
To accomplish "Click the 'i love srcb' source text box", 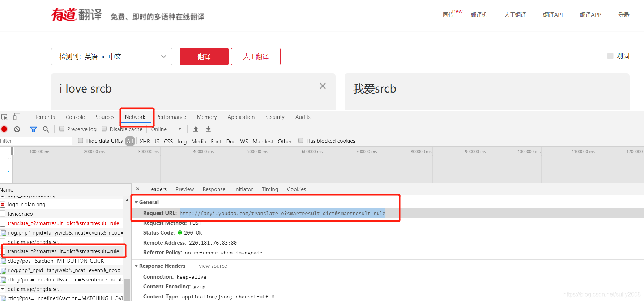I will (193, 92).
